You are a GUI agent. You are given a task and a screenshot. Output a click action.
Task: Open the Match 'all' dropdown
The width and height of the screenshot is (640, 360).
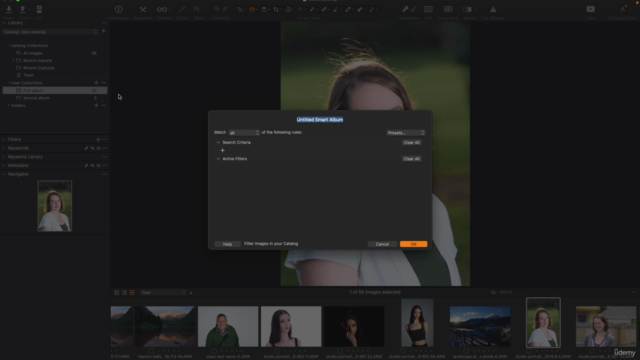click(244, 133)
